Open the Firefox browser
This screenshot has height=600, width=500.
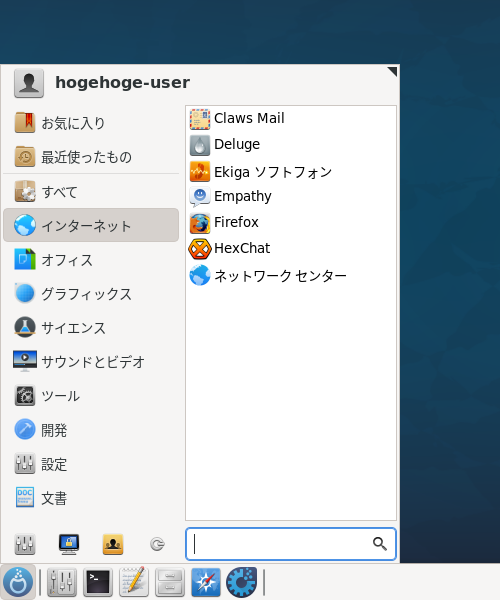click(291, 223)
